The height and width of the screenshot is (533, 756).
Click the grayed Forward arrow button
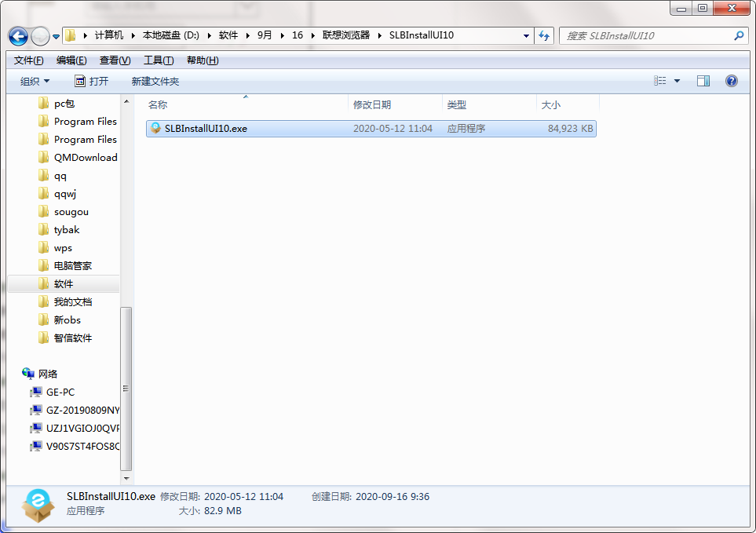40,36
